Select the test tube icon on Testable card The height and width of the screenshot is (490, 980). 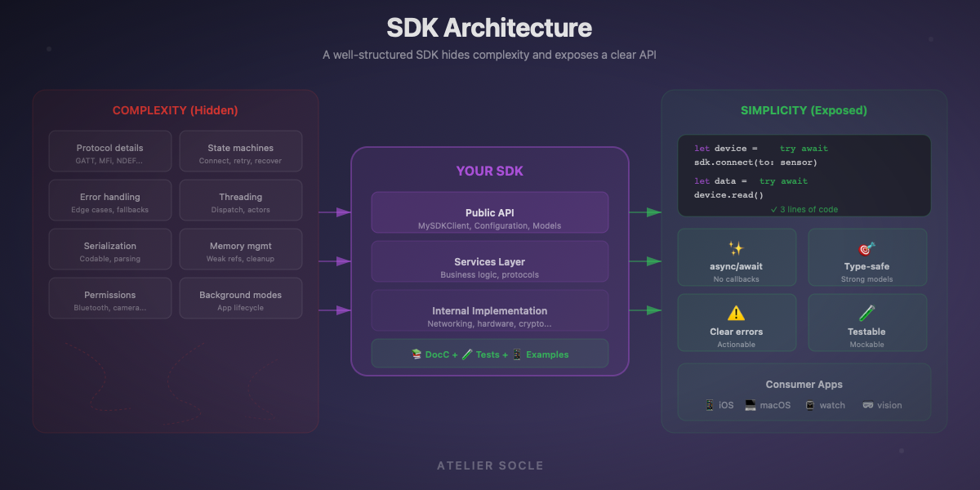[867, 311]
